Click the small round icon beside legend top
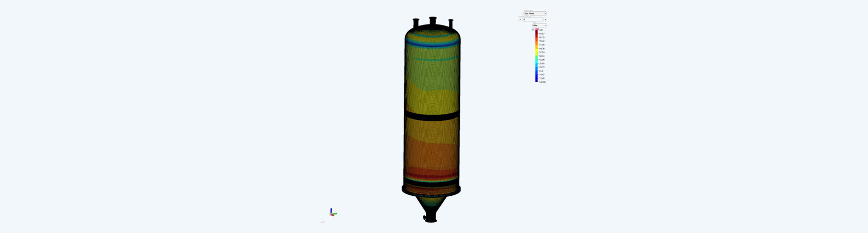 (533, 30)
